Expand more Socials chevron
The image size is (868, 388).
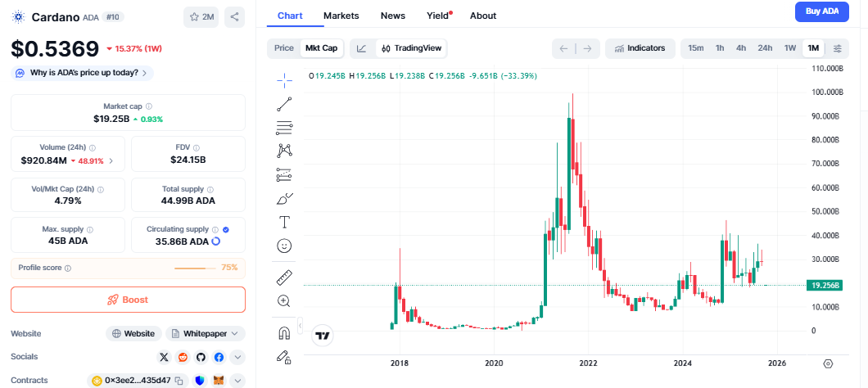pos(237,358)
